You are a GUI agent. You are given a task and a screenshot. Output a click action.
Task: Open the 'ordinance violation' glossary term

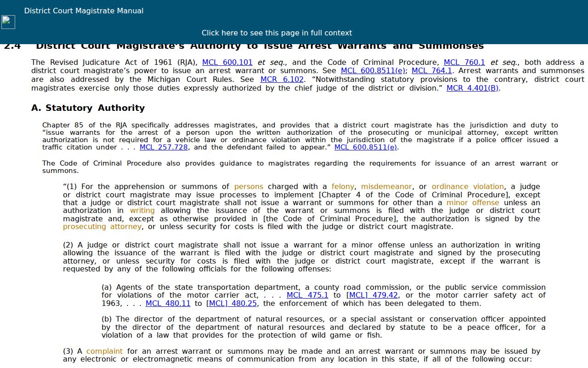click(x=468, y=187)
